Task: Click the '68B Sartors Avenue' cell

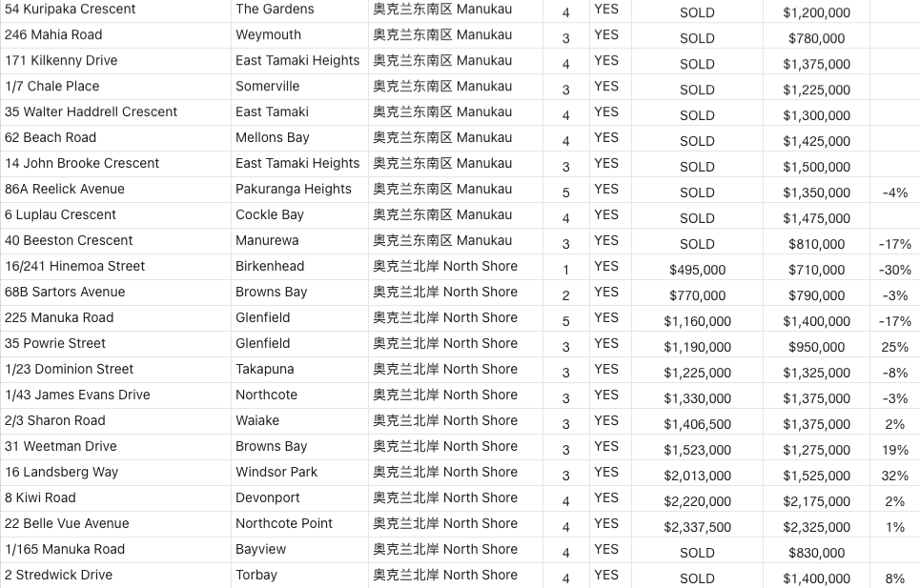Action: point(115,294)
